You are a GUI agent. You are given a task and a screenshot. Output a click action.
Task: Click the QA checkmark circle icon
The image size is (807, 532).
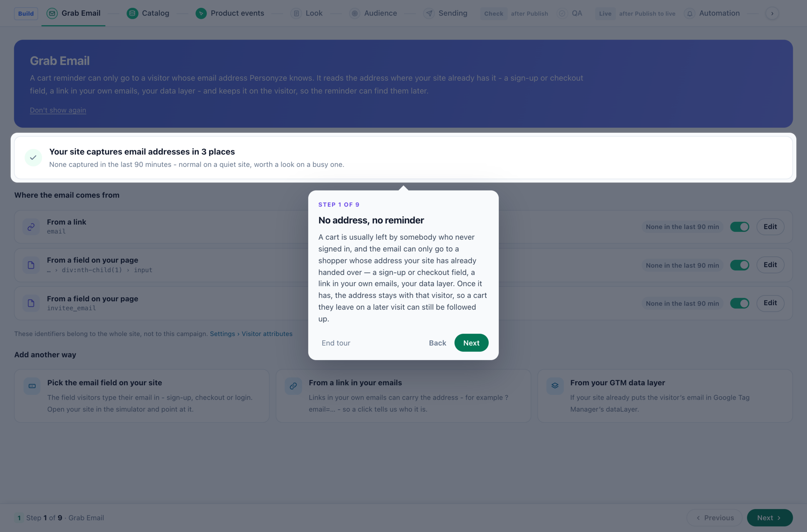tap(562, 13)
